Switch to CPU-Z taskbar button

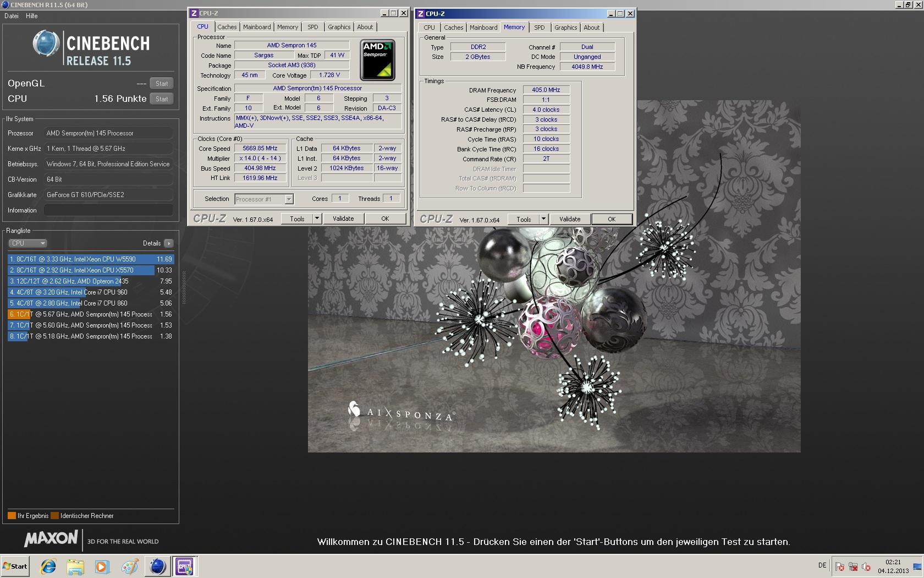pos(184,566)
